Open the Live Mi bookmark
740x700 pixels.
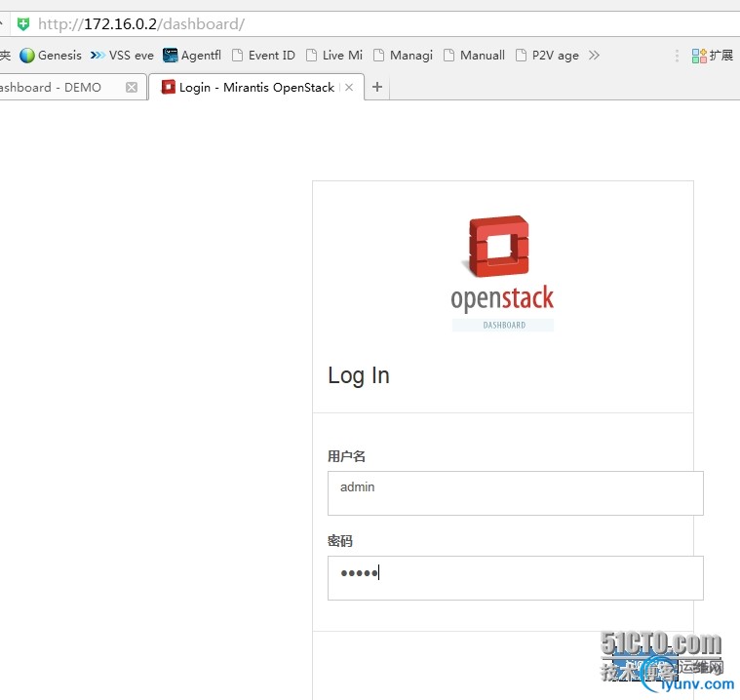point(334,56)
